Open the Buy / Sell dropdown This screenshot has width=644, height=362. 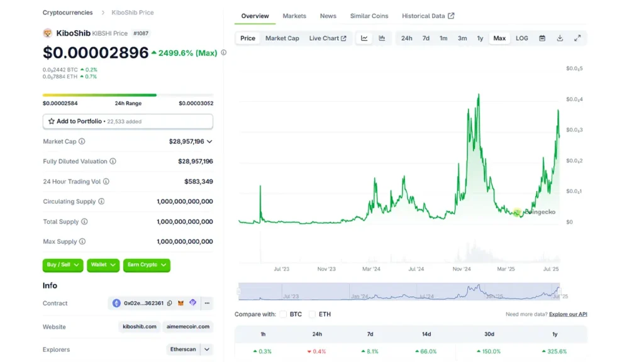coord(63,265)
